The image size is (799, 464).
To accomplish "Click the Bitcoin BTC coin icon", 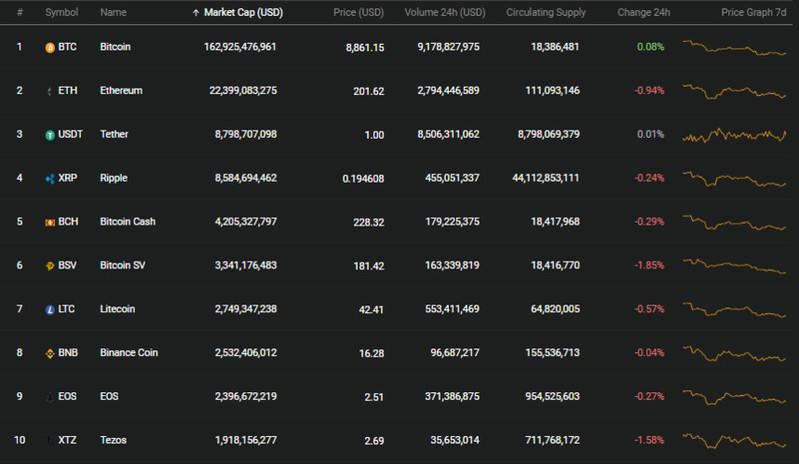I will click(x=50, y=47).
